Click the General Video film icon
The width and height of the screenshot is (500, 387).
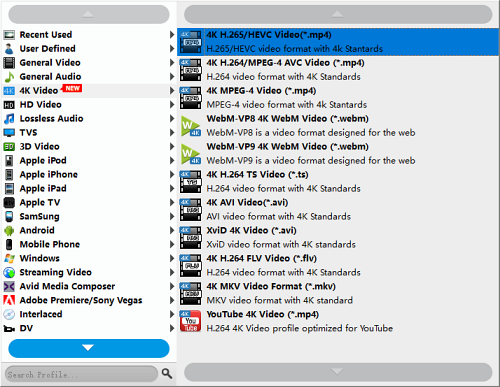(x=9, y=63)
